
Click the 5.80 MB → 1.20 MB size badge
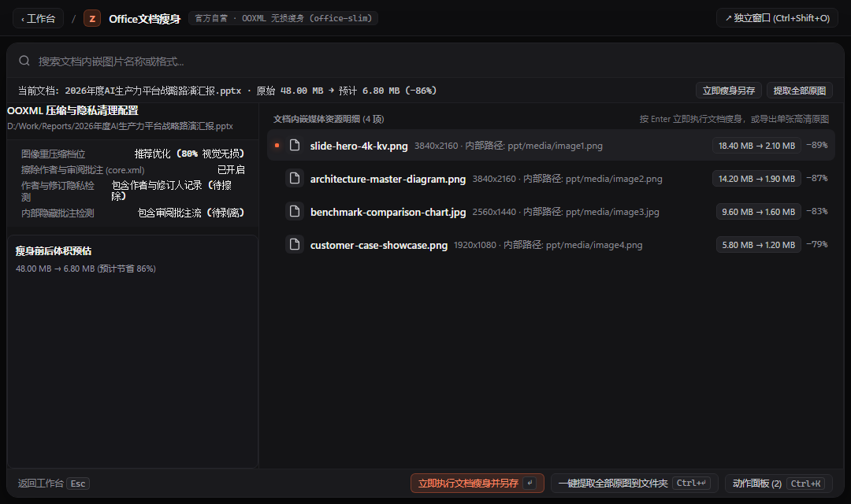point(758,245)
